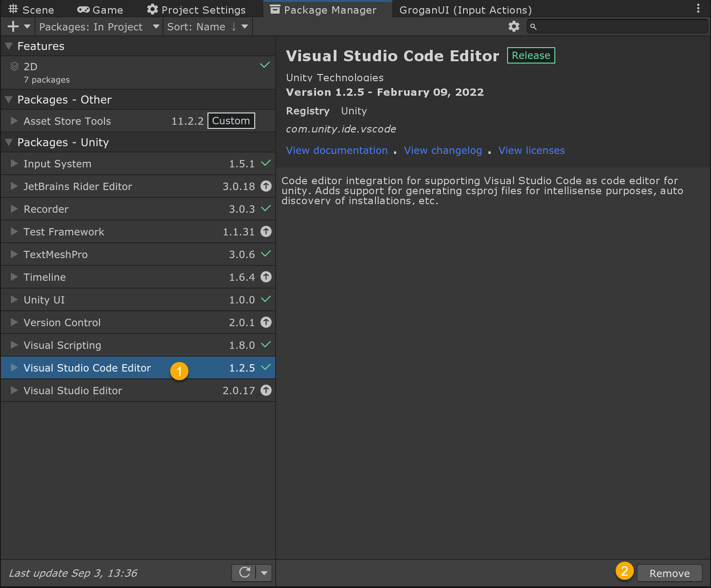Open the Sort: Name dropdown

click(x=207, y=27)
